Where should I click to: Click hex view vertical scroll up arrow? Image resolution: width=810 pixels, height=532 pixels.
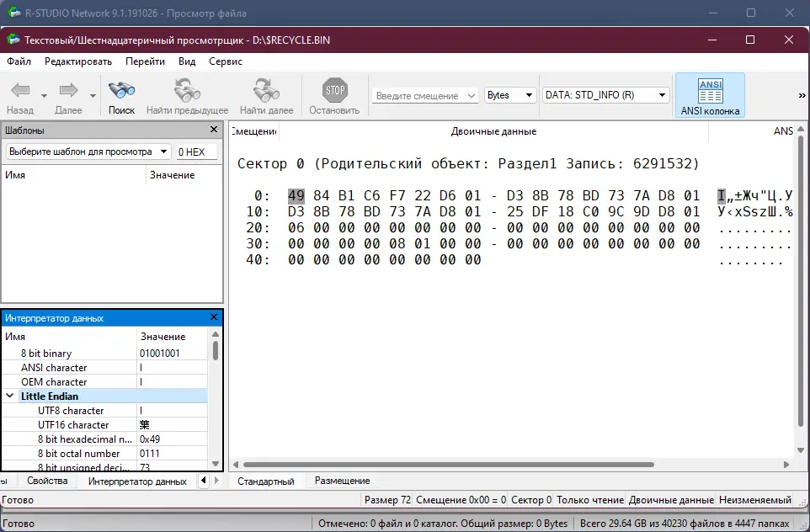802,129
